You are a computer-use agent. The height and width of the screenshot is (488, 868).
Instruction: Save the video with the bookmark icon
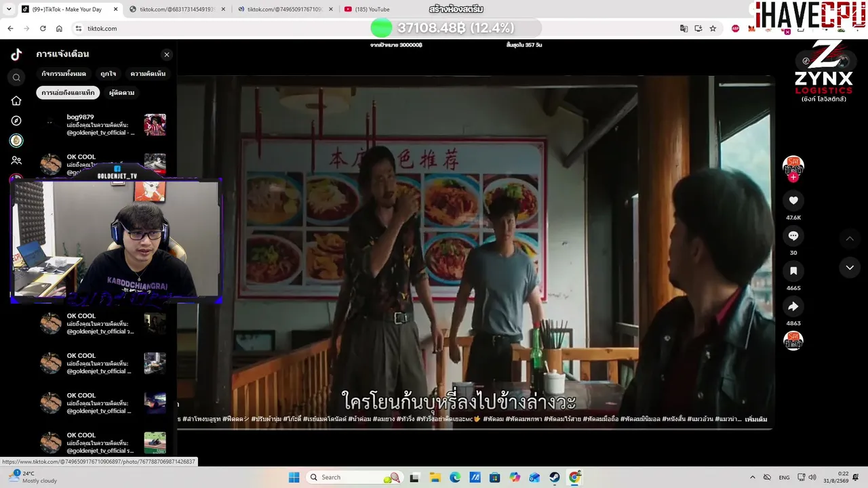click(793, 270)
